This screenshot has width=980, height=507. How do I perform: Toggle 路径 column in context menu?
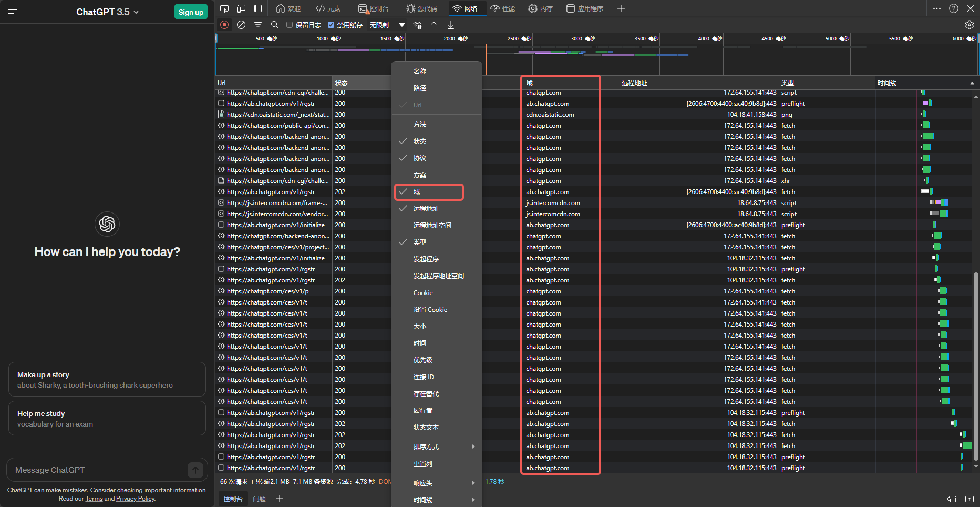pos(437,88)
